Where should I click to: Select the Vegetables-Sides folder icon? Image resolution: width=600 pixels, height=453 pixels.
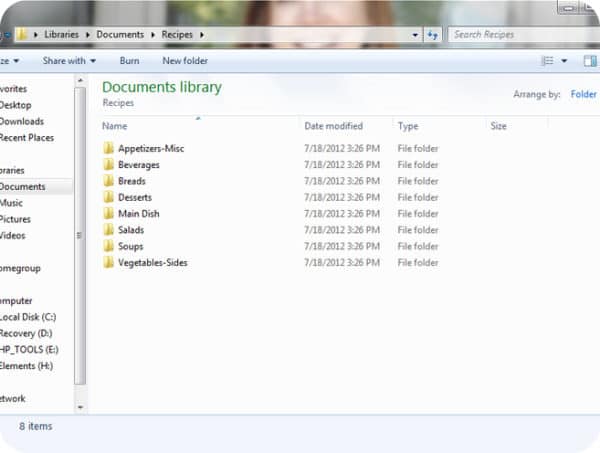[109, 262]
